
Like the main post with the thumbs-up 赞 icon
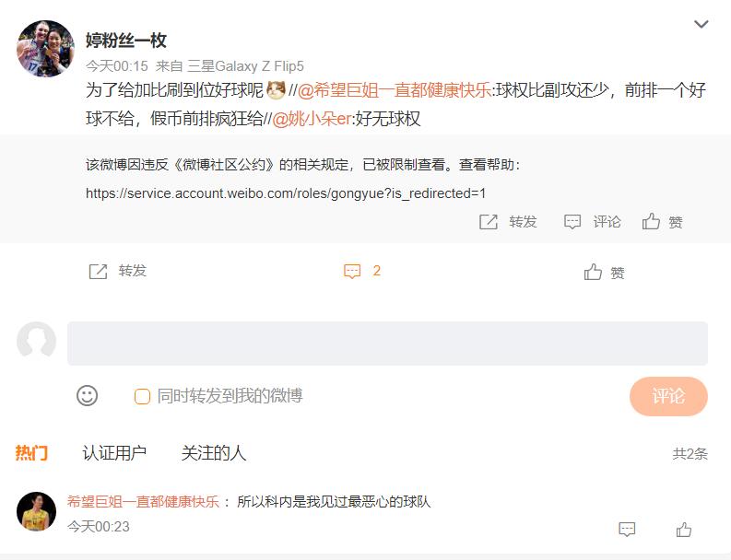(x=593, y=272)
